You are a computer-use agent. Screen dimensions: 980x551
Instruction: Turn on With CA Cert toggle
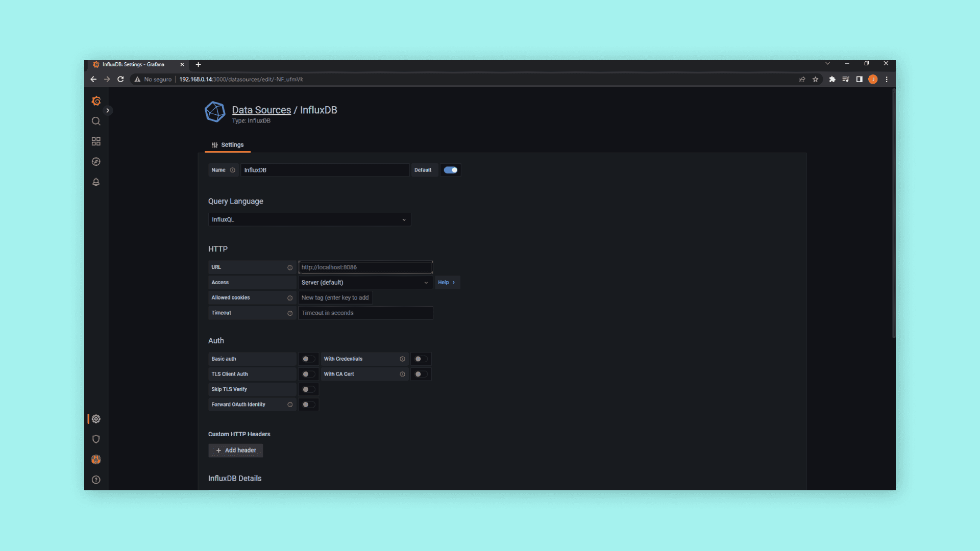[421, 374]
